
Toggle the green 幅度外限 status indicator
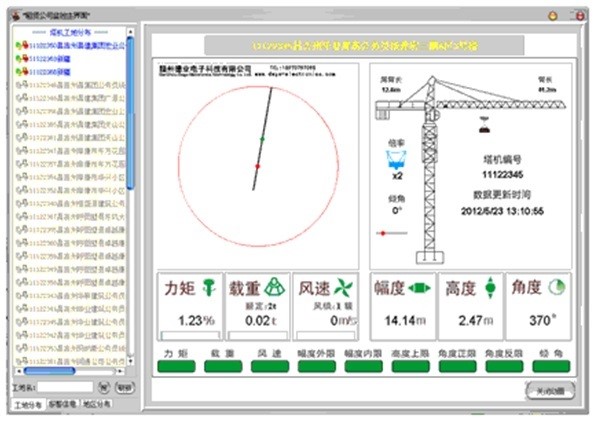[x=317, y=367]
